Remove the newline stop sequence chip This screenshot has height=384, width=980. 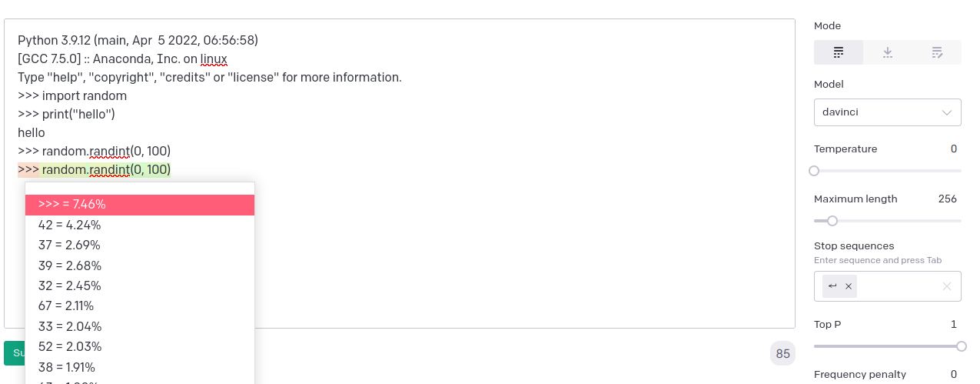pos(849,286)
